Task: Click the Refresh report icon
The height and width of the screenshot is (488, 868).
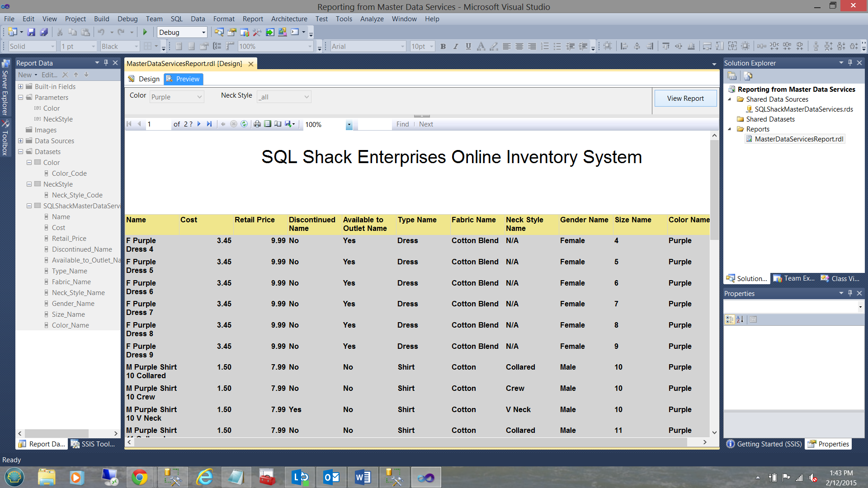Action: (244, 124)
